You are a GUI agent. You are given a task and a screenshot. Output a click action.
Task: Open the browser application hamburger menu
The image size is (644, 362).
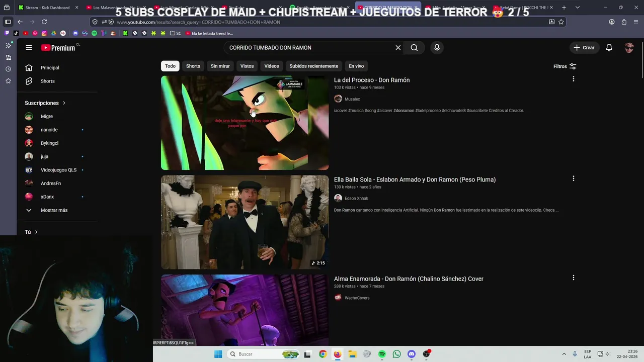pyautogui.click(x=636, y=22)
